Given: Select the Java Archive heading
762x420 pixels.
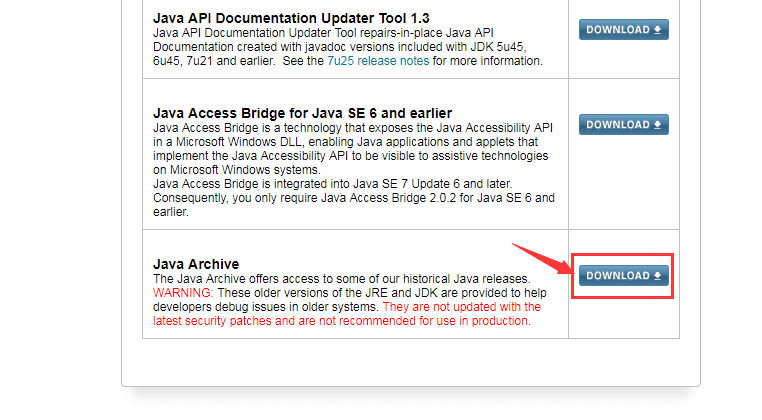Looking at the screenshot, I should pos(196,264).
